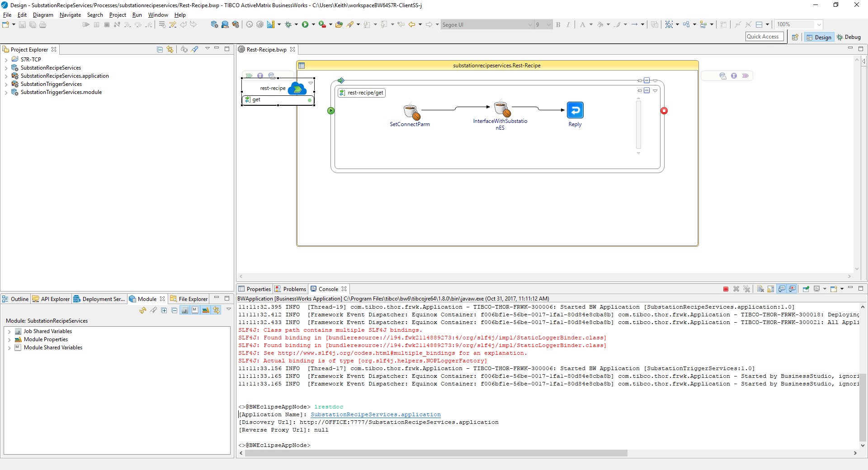
Task: Expand the Module Properties tree node
Action: [9, 340]
